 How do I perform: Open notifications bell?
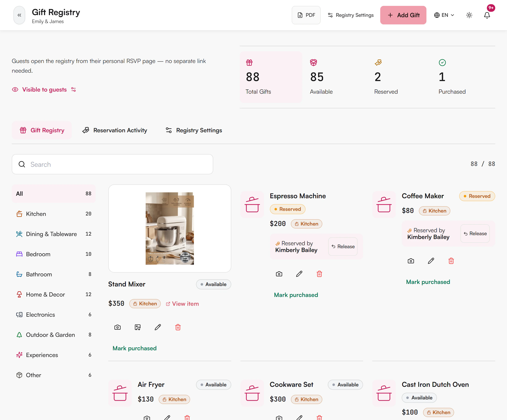click(487, 15)
